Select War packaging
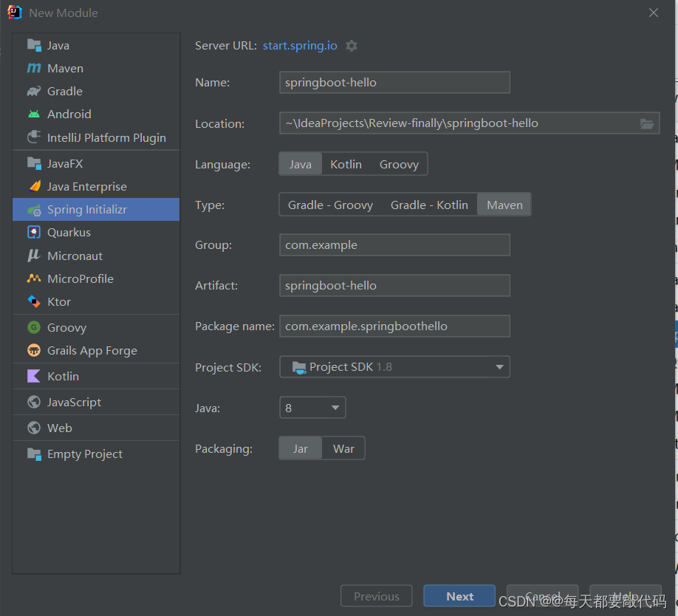This screenshot has width=678, height=616. [x=343, y=449]
